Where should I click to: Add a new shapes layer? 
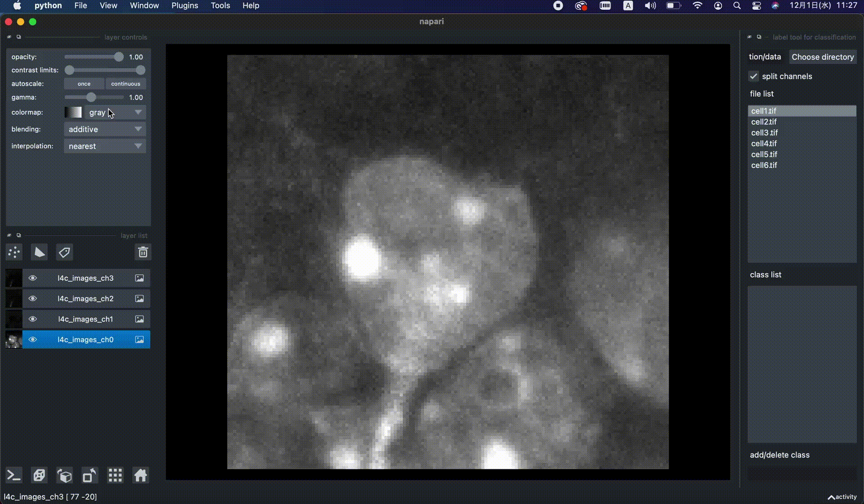point(40,252)
